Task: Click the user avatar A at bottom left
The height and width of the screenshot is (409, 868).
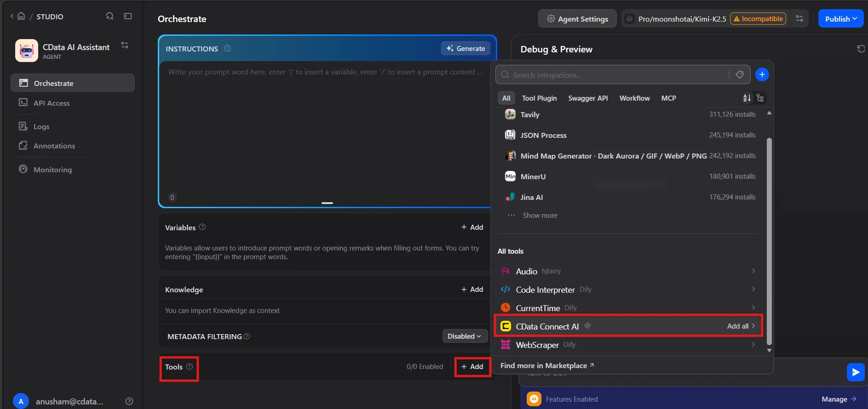Action: [x=21, y=401]
